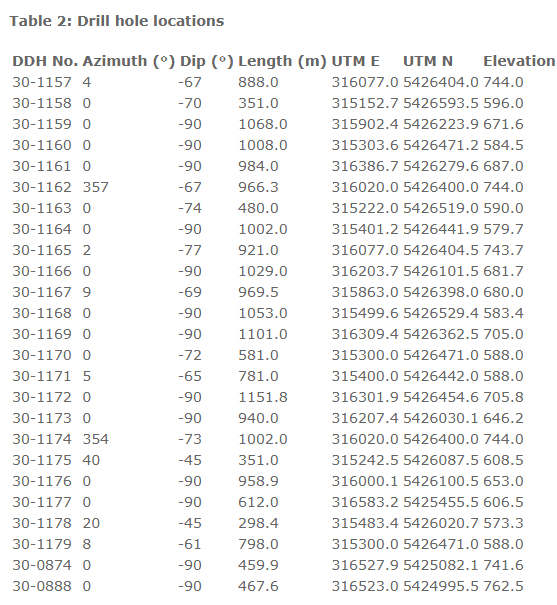
Task: Select the 'DDH No.' column header
Action: point(45,61)
